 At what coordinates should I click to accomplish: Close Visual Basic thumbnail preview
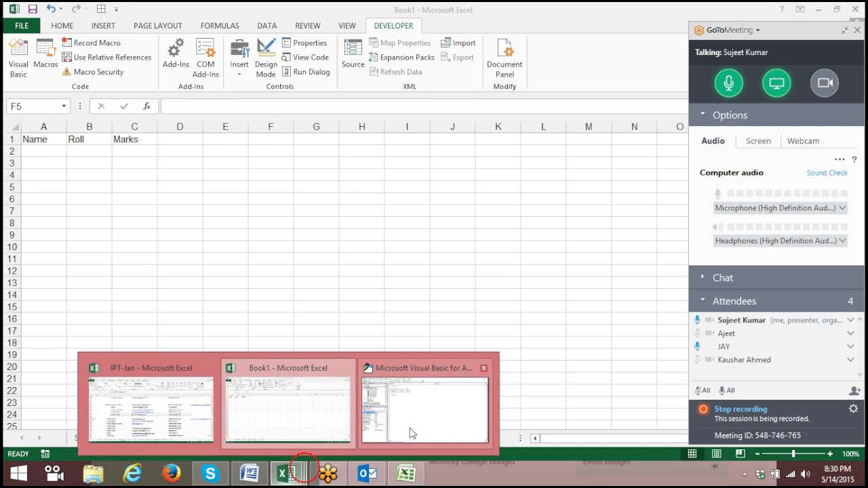484,368
